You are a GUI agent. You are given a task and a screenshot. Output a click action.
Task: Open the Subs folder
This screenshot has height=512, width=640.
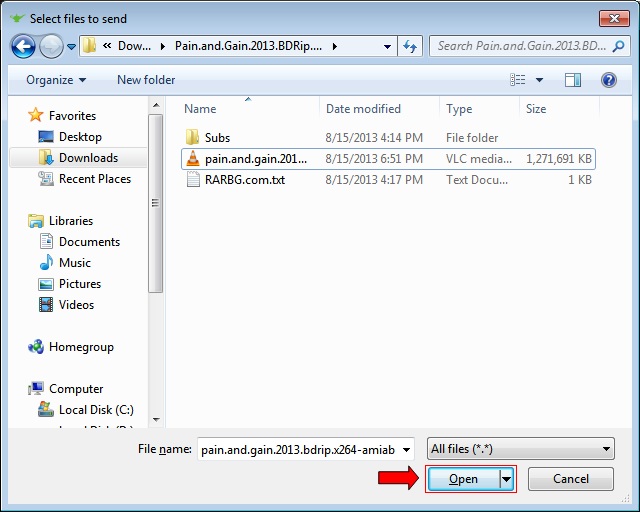pyautogui.click(x=217, y=138)
